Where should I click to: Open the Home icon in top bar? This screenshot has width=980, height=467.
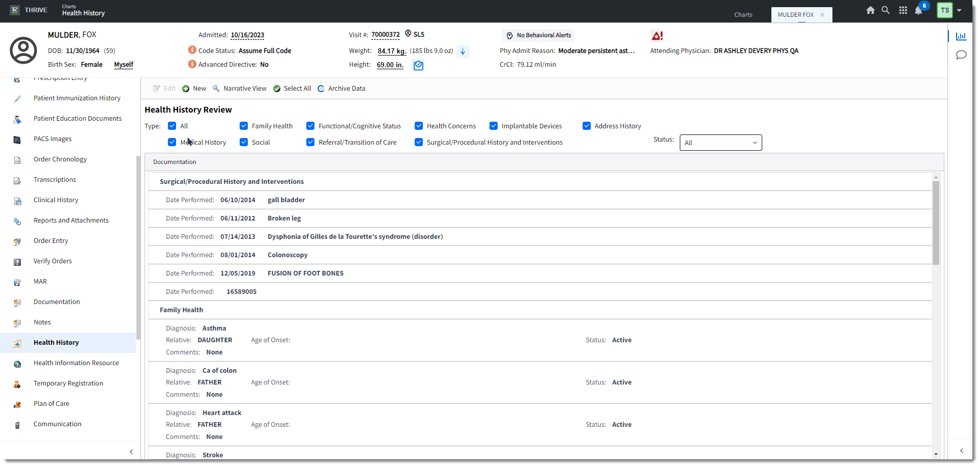click(870, 10)
